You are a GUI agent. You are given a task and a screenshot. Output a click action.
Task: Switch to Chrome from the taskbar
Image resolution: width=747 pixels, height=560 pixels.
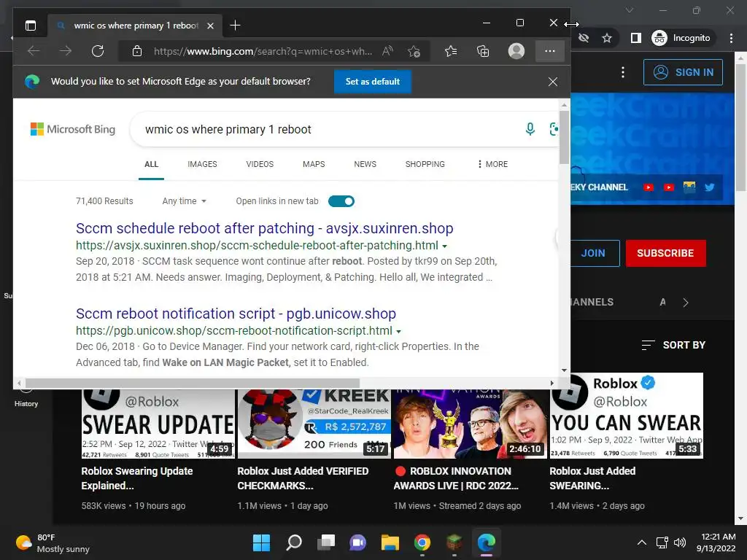point(422,542)
